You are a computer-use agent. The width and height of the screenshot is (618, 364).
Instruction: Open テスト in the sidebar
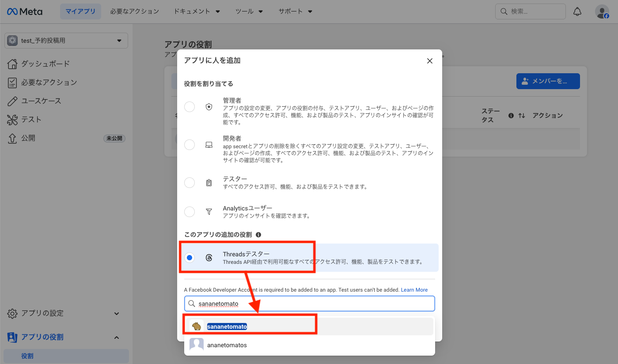31,120
